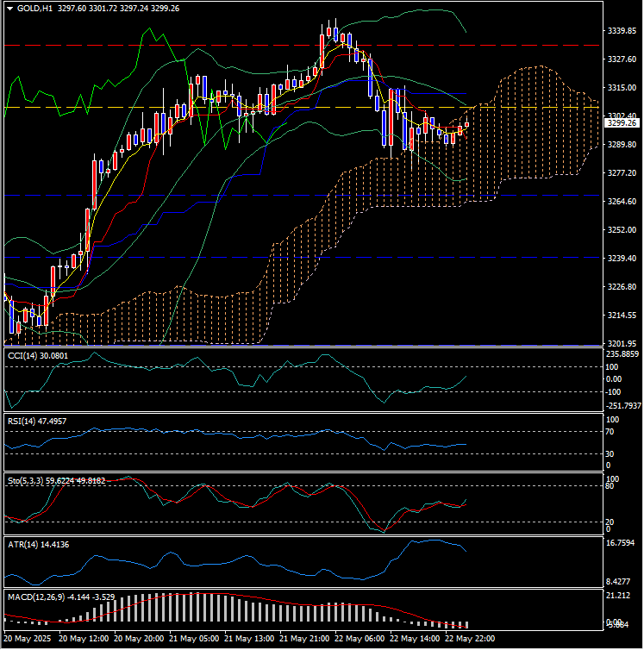Select the red dashed horizontal resistance line
The width and height of the screenshot is (644, 650).
coord(172,45)
